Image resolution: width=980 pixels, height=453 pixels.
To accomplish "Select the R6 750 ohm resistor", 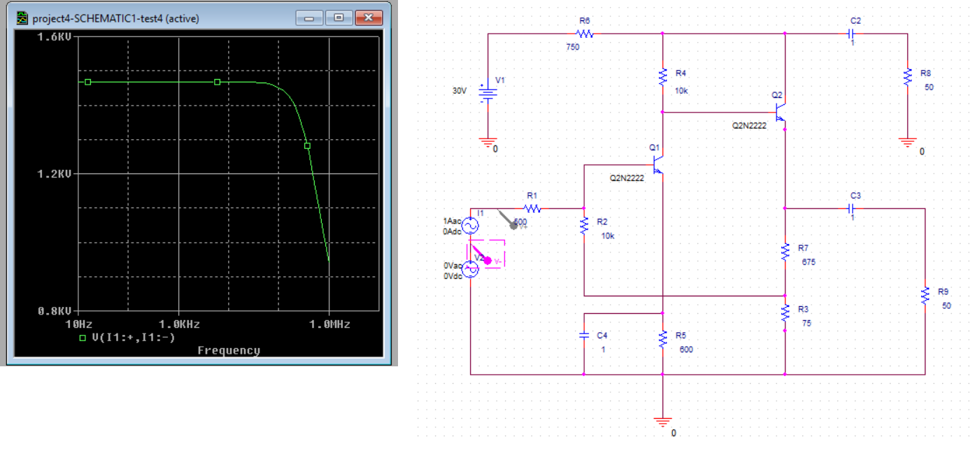I will pos(584,34).
